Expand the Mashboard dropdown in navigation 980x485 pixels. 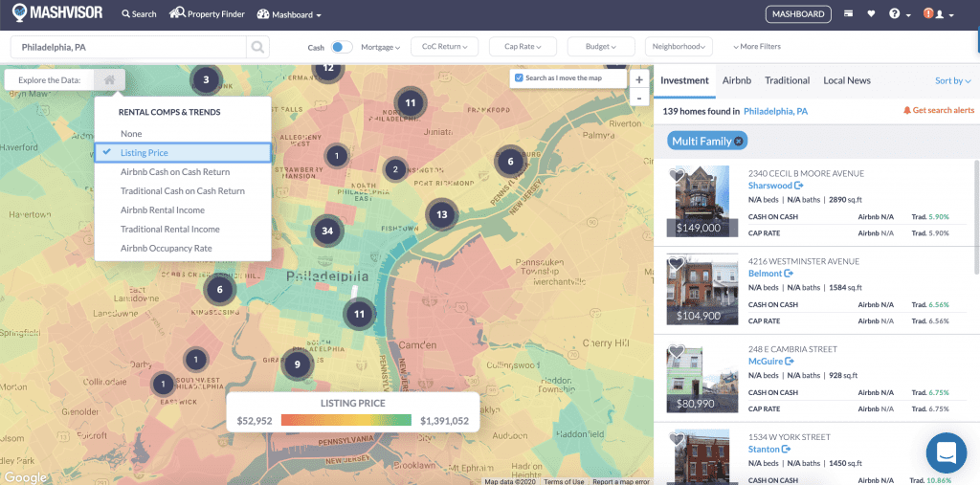289,14
